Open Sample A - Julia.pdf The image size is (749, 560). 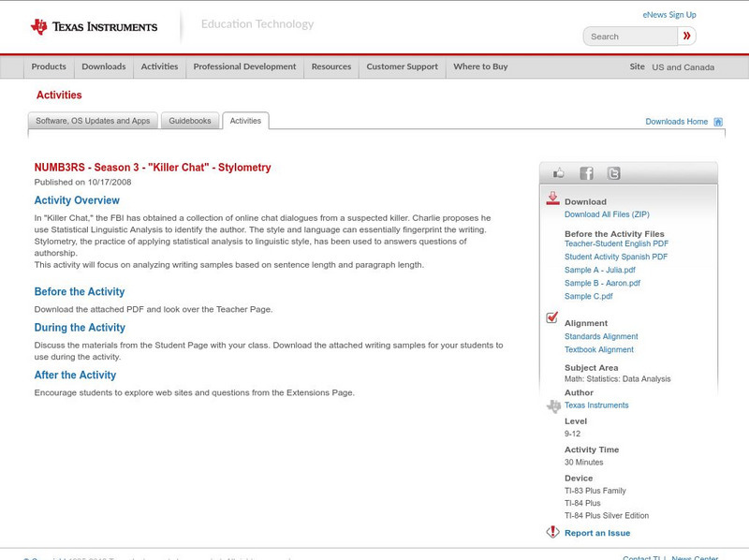[x=600, y=270]
